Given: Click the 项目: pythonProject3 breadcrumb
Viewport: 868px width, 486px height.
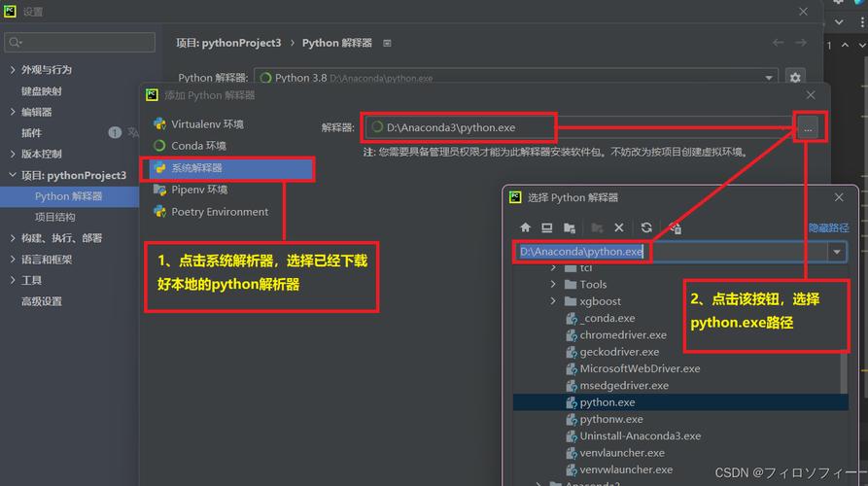Looking at the screenshot, I should pos(228,43).
